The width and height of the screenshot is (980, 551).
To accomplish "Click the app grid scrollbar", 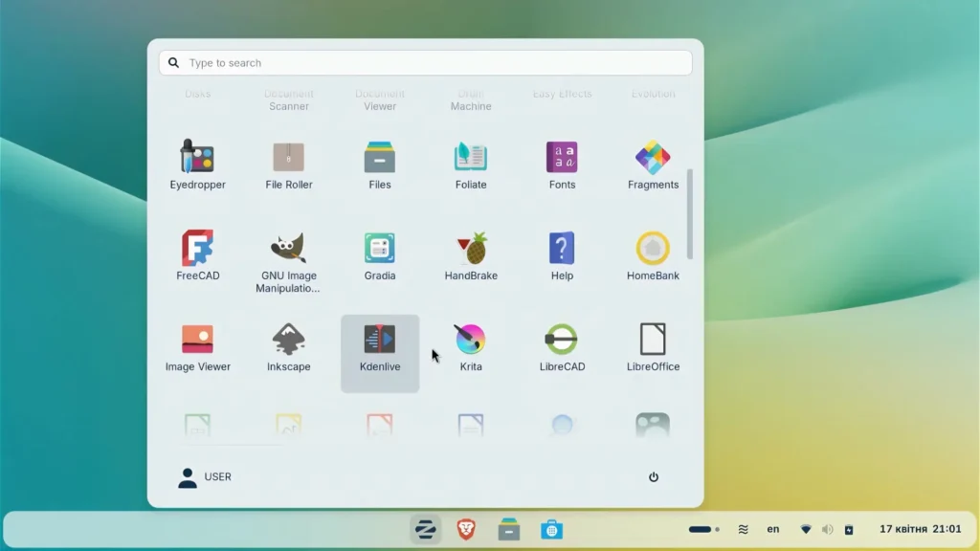I will 689,213.
